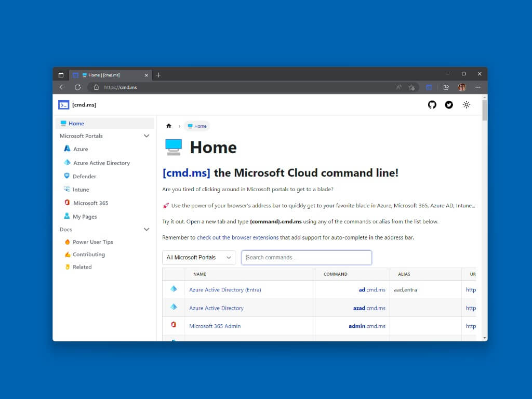Click the Defender shield icon
The image size is (532, 399).
point(67,176)
